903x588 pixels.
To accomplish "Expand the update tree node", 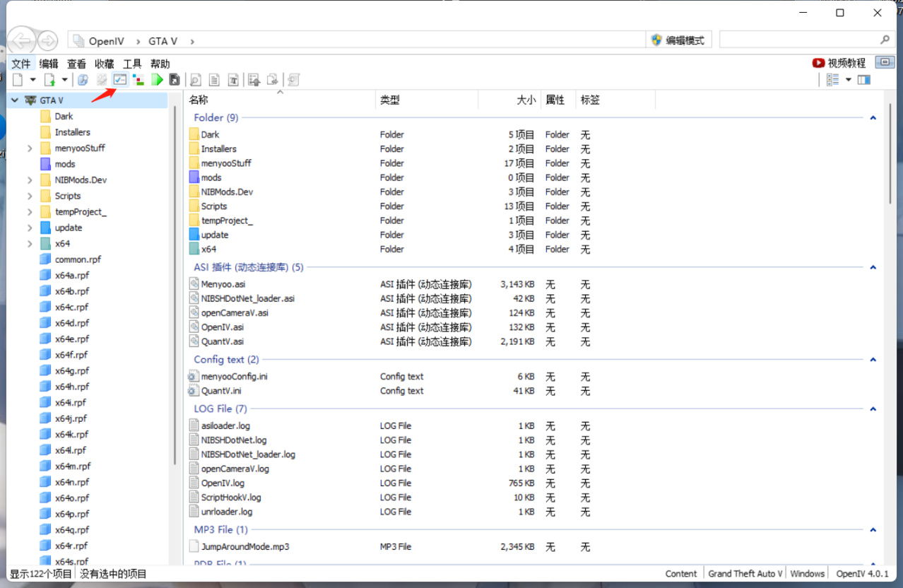I will pyautogui.click(x=30, y=228).
